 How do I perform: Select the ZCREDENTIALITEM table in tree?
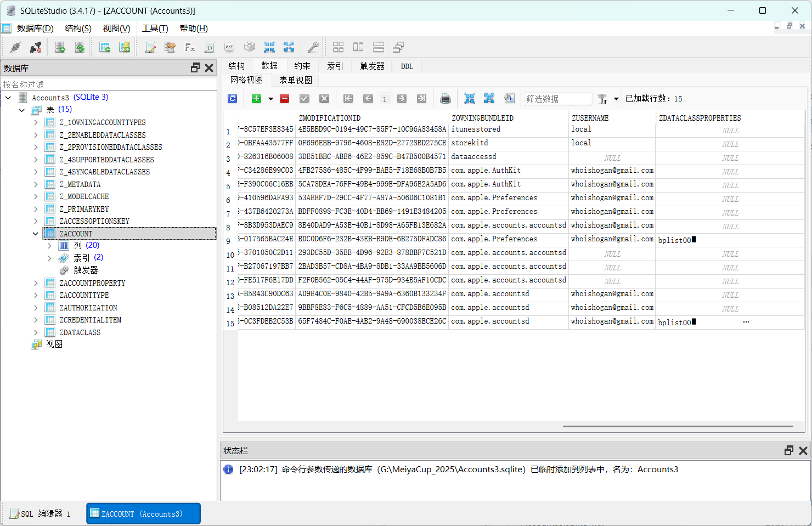tap(91, 320)
